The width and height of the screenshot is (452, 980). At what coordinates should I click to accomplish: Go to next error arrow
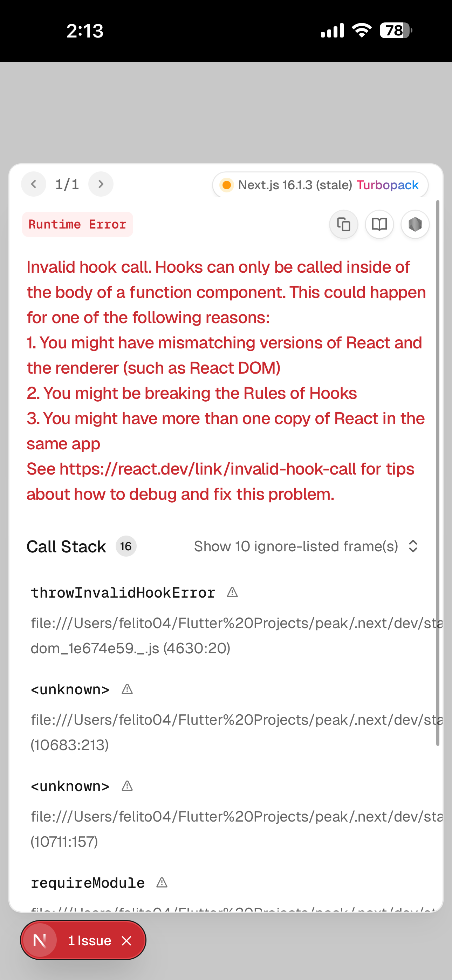tap(101, 184)
